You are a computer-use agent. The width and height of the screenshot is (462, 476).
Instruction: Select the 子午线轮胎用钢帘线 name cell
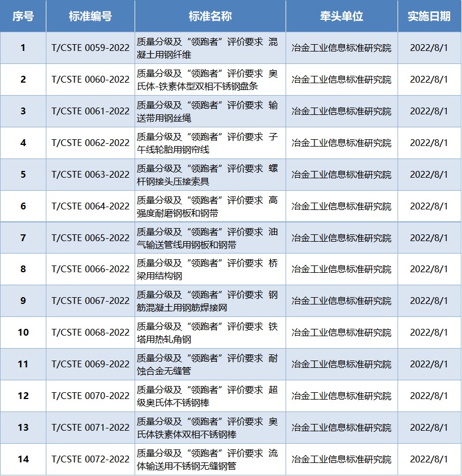tap(210, 143)
